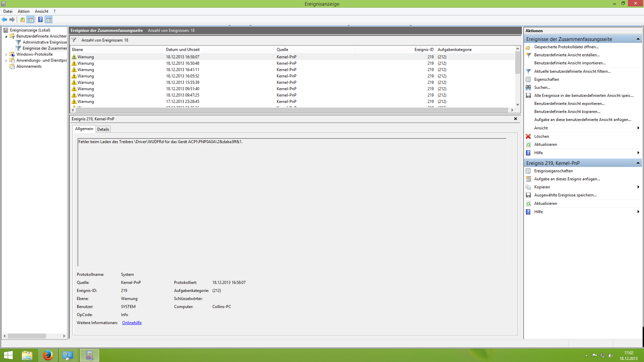Click Benutzerdefinierte Ansicht erstellen action

(x=567, y=55)
